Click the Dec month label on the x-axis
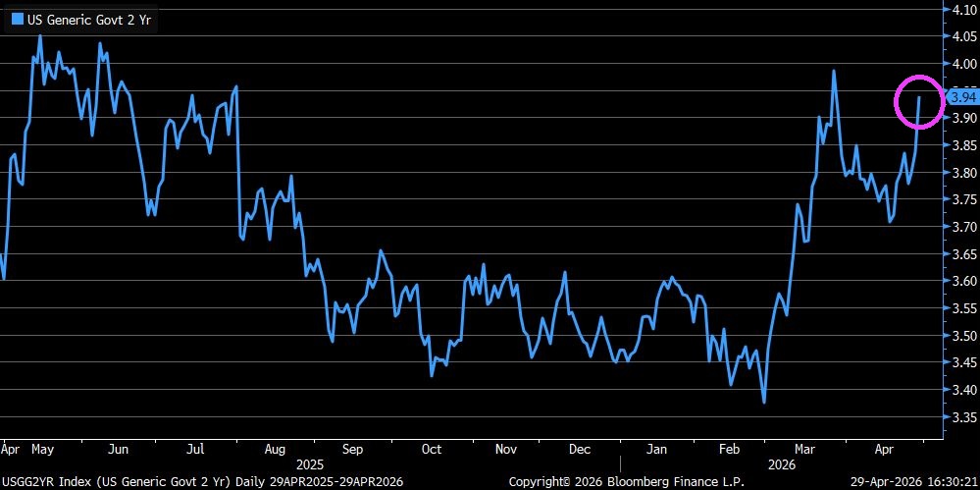980x490 pixels. (580, 449)
